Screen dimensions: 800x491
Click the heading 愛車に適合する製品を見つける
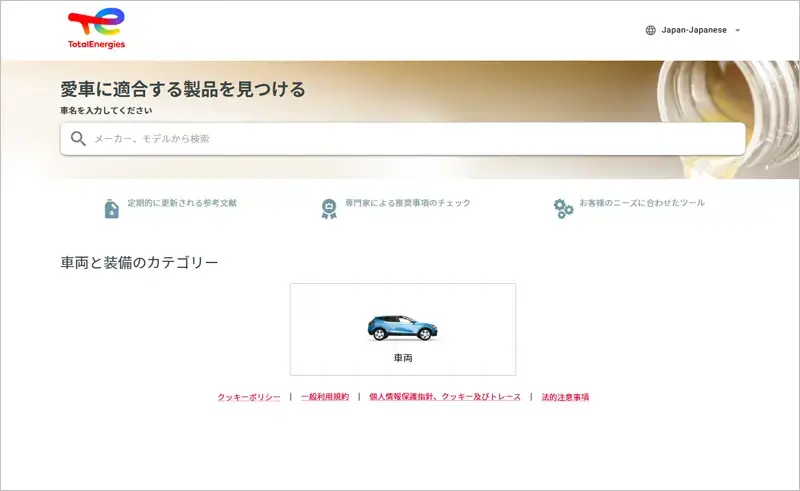[x=183, y=89]
